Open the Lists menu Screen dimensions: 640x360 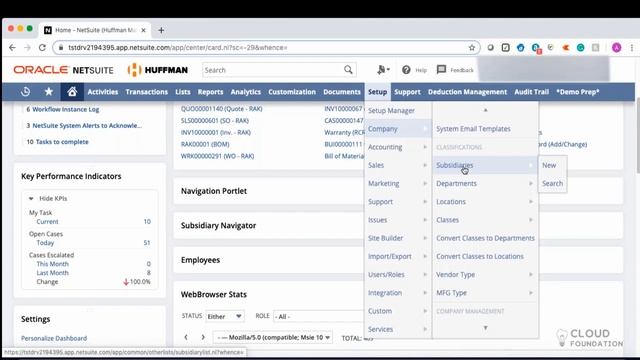point(183,92)
